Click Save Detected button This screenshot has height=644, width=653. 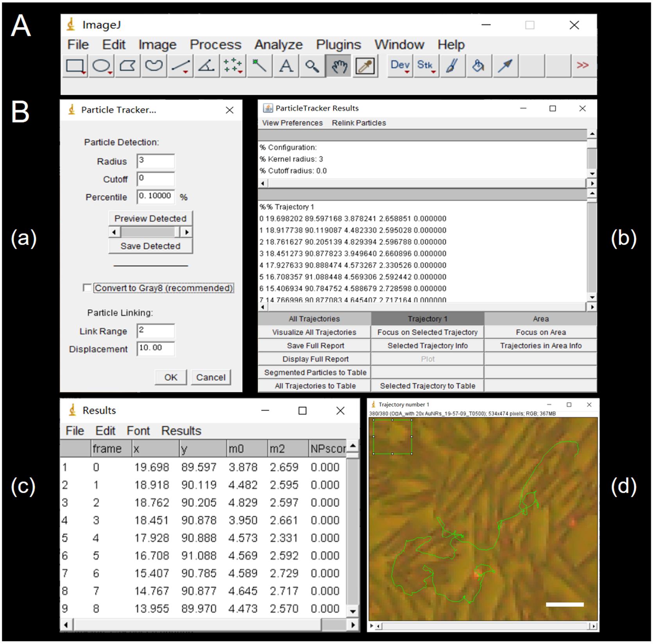click(150, 246)
